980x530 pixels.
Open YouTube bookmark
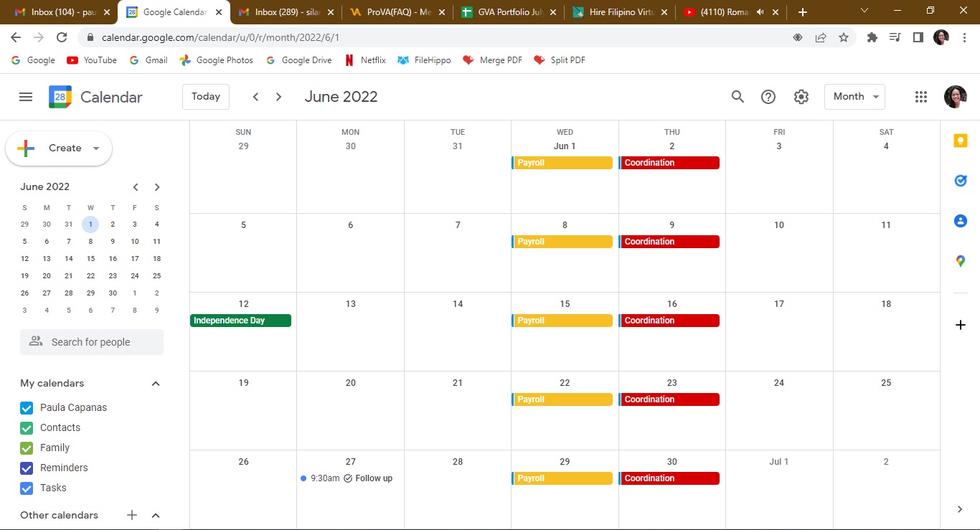pyautogui.click(x=91, y=60)
